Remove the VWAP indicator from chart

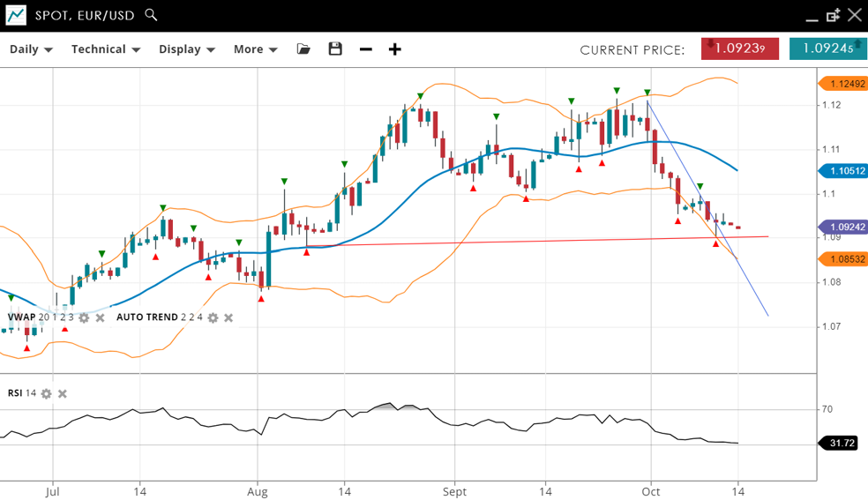[x=100, y=317]
